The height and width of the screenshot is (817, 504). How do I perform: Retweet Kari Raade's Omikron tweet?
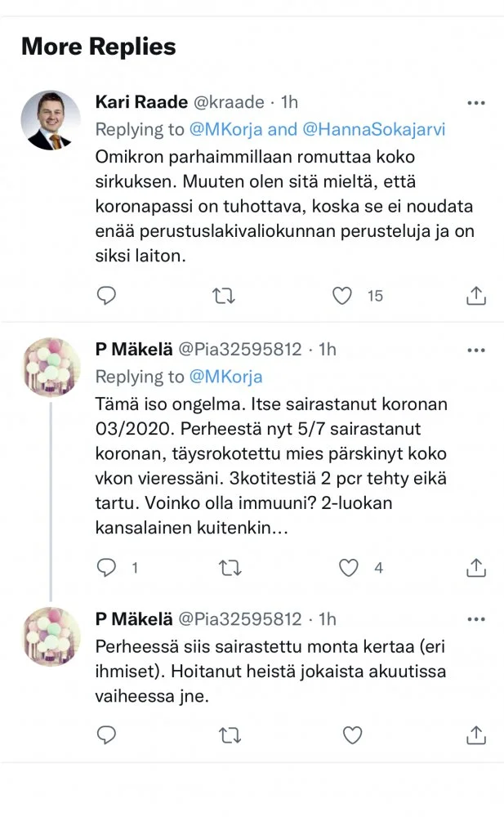(x=223, y=296)
